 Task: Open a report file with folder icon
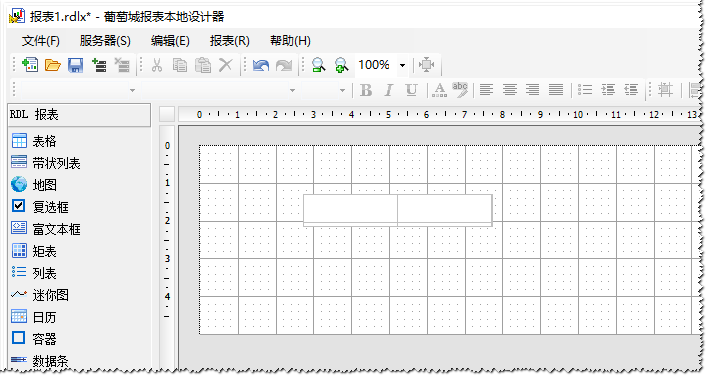pyautogui.click(x=53, y=65)
